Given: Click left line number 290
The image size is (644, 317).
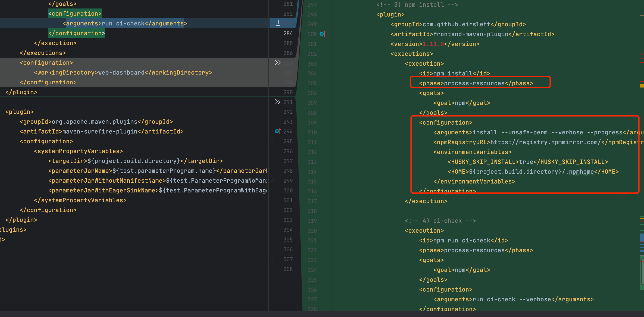Looking at the screenshot, I should pos(288,92).
